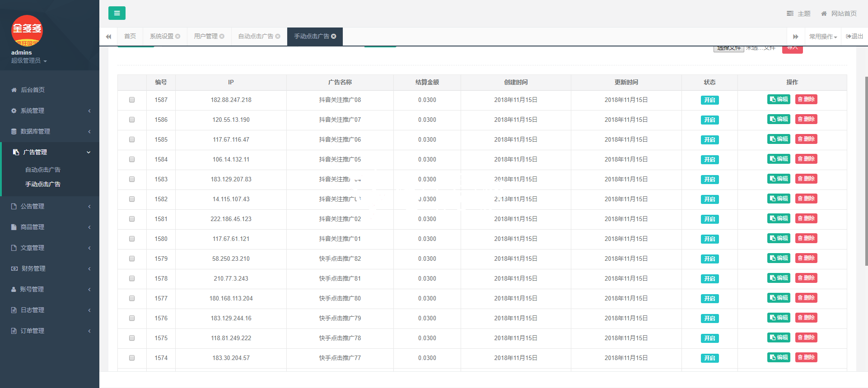Click the 金多多 logo avatar

click(27, 31)
